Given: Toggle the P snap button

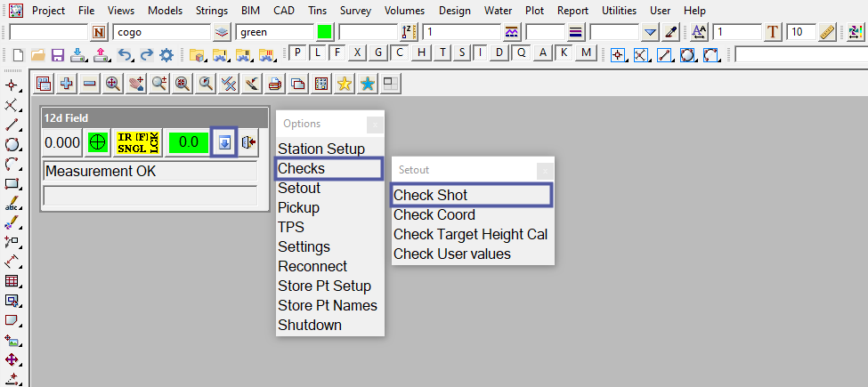Looking at the screenshot, I should tap(297, 52).
